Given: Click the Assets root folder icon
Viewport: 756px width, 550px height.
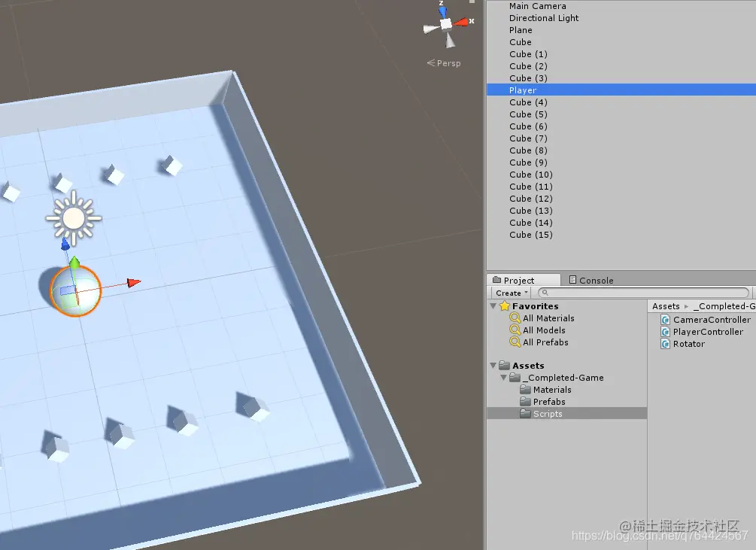Looking at the screenshot, I should pos(505,366).
